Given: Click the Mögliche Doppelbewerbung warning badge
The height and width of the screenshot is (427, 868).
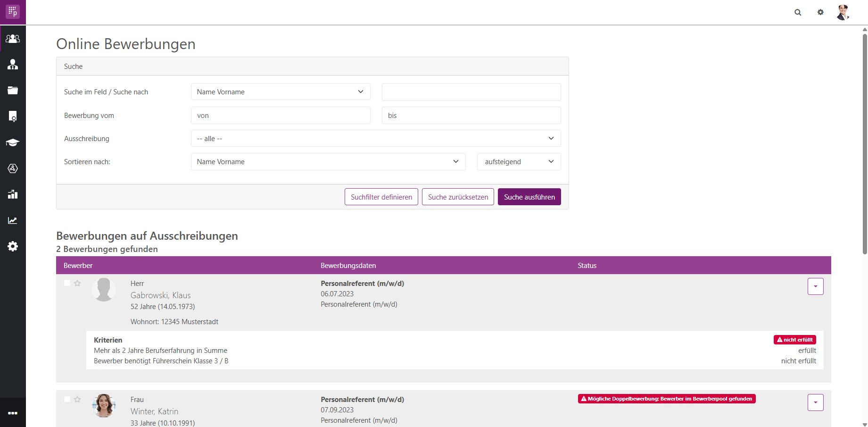Looking at the screenshot, I should [667, 399].
